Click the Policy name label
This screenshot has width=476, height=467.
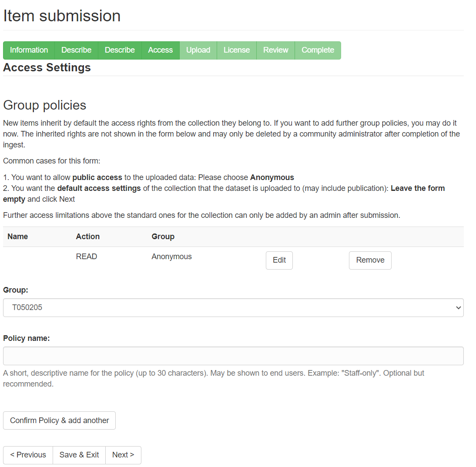pyautogui.click(x=27, y=338)
